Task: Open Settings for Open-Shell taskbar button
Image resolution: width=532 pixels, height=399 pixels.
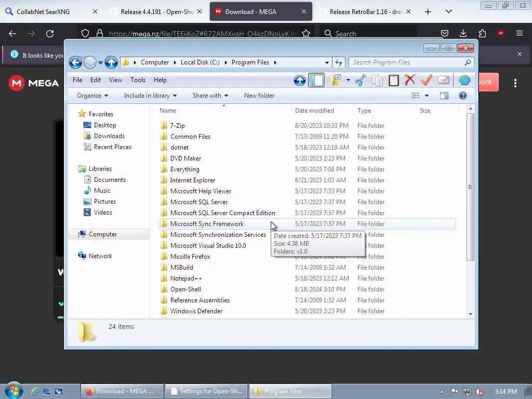Action: point(206,391)
